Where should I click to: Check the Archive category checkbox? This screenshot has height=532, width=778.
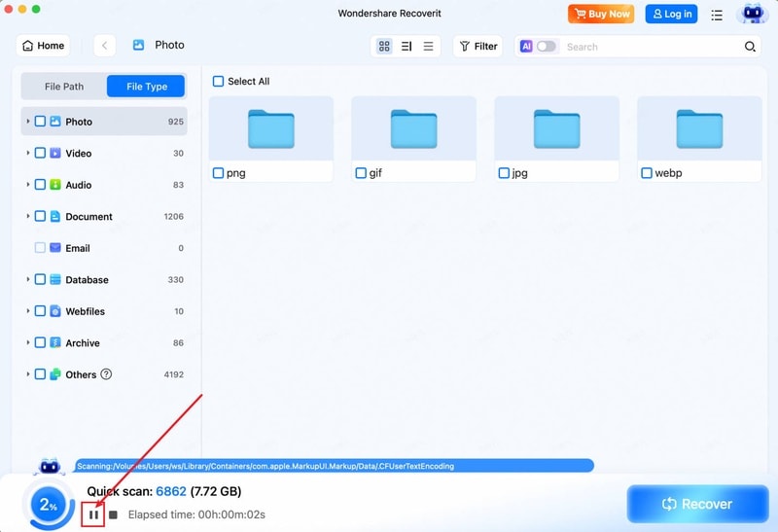pos(40,343)
